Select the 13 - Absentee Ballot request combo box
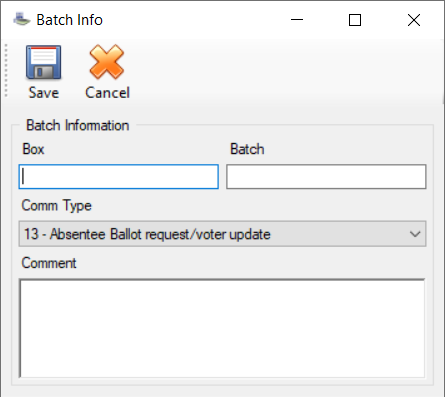Screen dimensions: 445x397 pos(222,234)
